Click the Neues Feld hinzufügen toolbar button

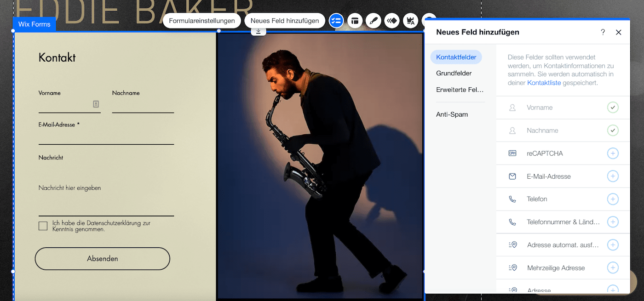click(x=285, y=21)
